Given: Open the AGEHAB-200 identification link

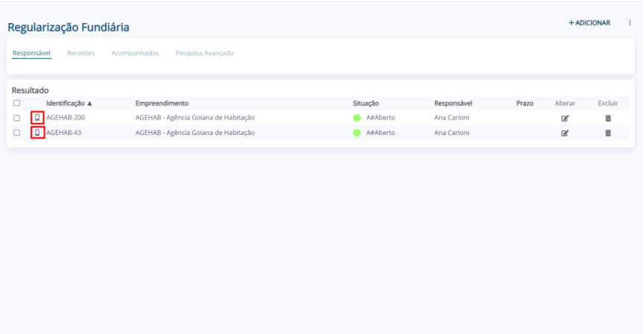Looking at the screenshot, I should (x=66, y=118).
